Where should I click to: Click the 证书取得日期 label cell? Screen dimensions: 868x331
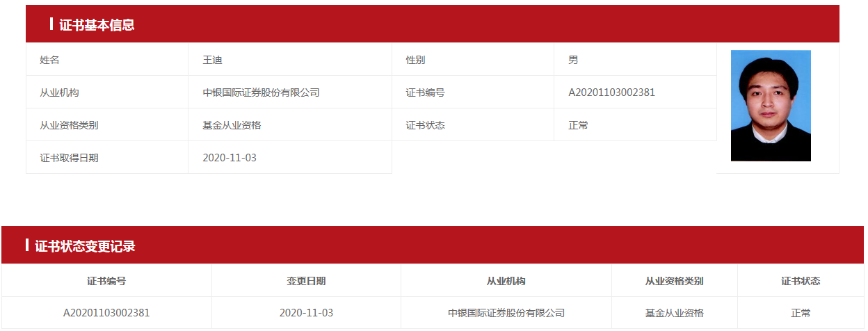tap(70, 158)
